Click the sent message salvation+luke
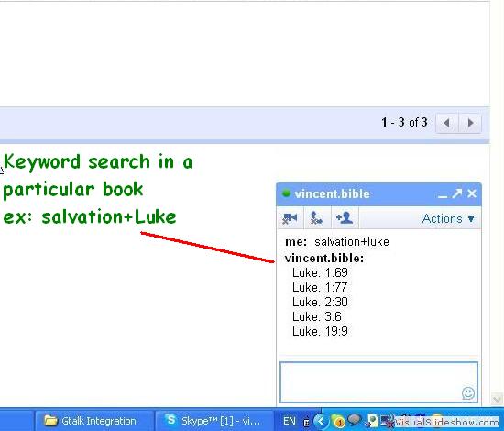 tap(352, 242)
